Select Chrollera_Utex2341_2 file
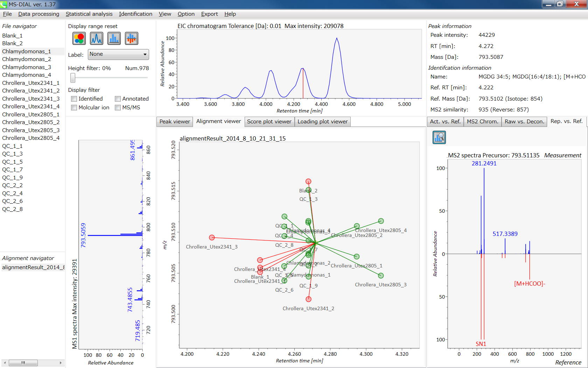Screen dimensions: 588x368 (x=31, y=91)
